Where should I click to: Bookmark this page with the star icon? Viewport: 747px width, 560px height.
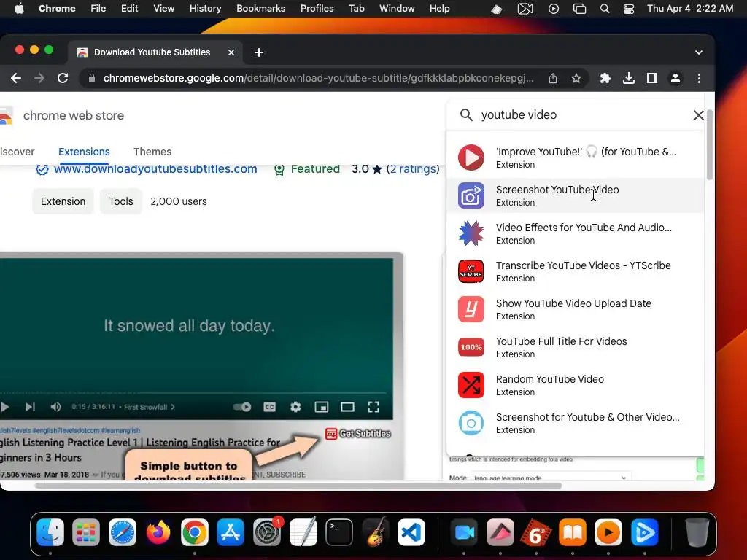click(x=576, y=78)
